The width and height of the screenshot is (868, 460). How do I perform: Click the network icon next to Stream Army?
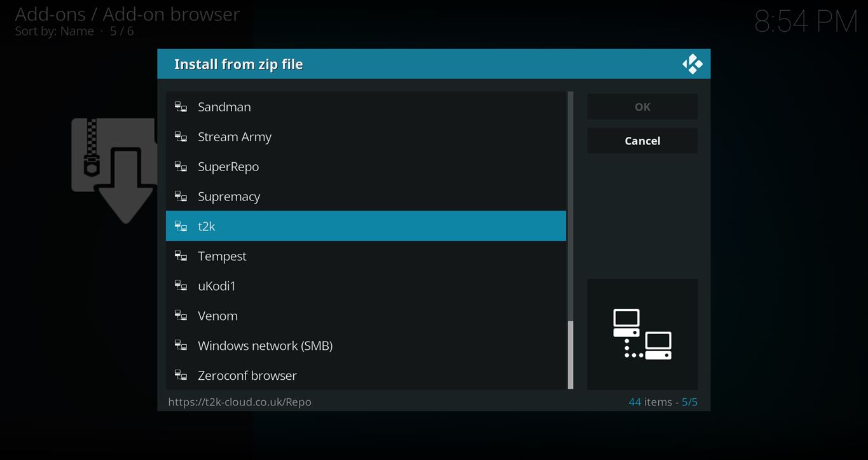[181, 137]
